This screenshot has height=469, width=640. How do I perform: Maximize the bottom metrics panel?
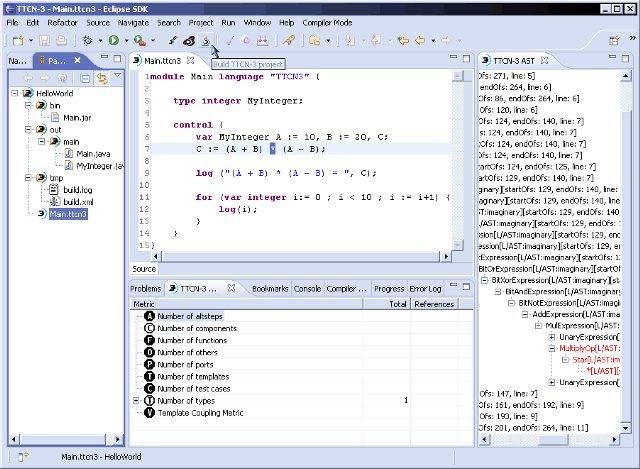pyautogui.click(x=466, y=287)
